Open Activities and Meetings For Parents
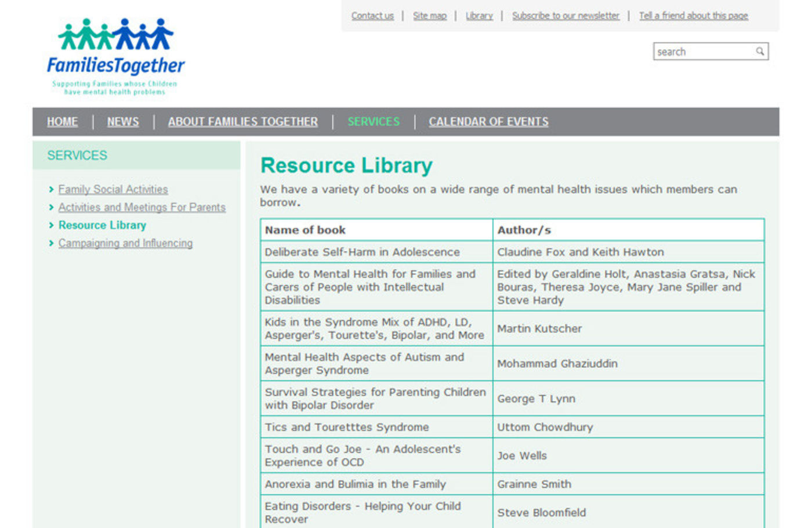Screen dimensions: 812x528 tap(142, 207)
